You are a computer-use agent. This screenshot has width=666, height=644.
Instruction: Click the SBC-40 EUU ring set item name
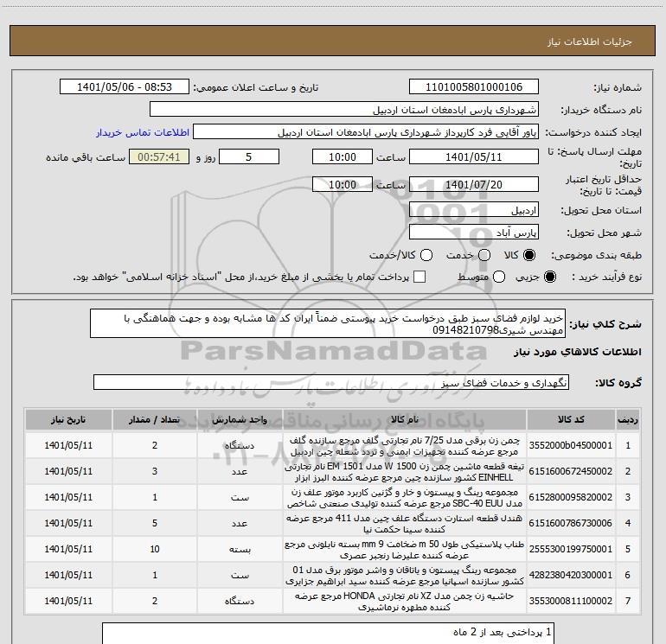pyautogui.click(x=405, y=498)
